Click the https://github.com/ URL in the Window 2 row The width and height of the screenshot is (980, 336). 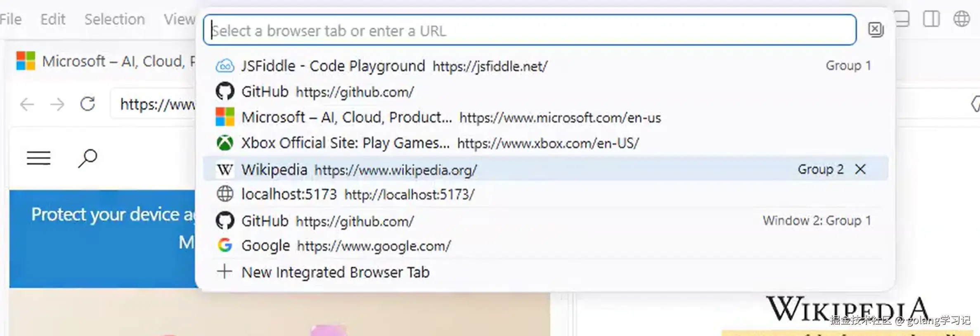[x=355, y=221]
